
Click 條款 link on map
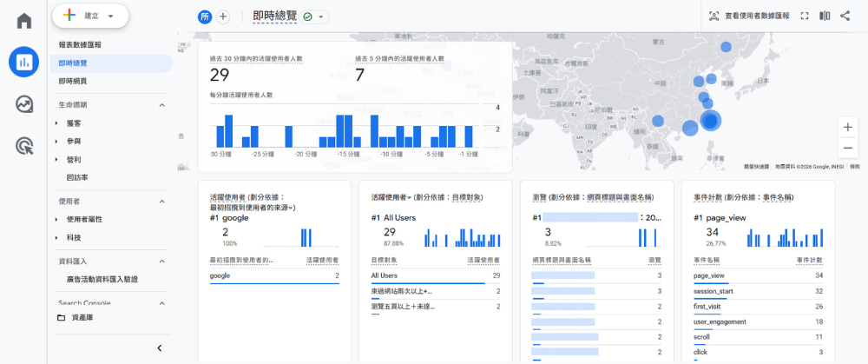(x=855, y=166)
